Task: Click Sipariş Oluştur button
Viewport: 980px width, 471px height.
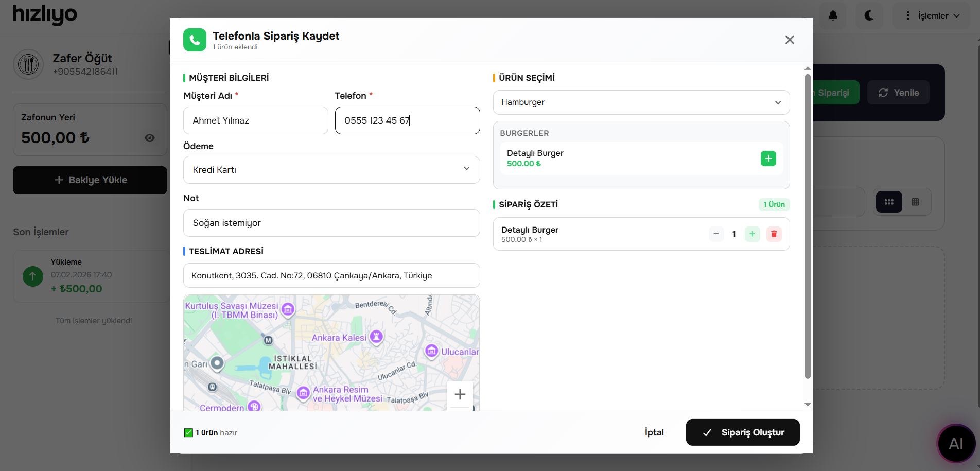Action: (x=743, y=432)
